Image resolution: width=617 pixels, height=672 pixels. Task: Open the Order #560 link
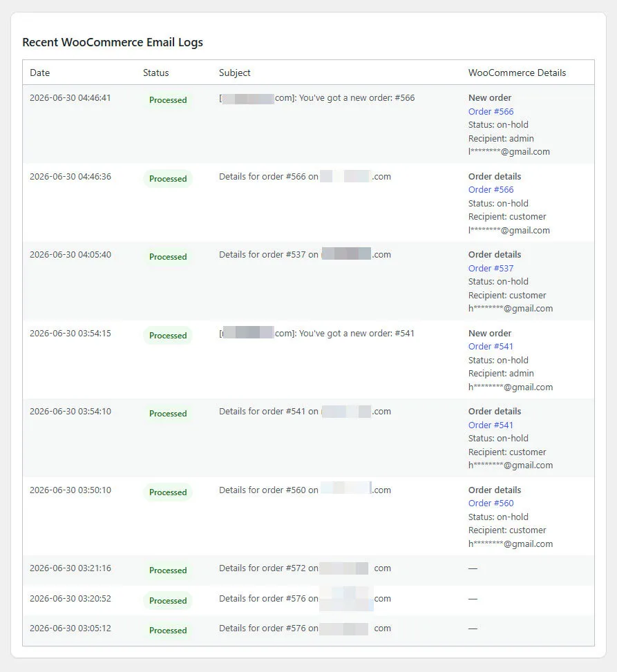[x=491, y=503]
